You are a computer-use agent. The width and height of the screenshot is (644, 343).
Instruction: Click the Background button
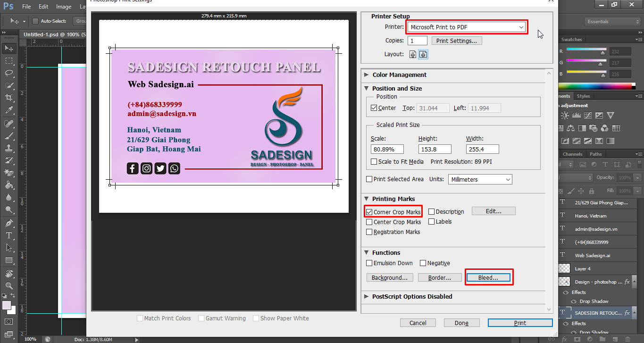[390, 278]
